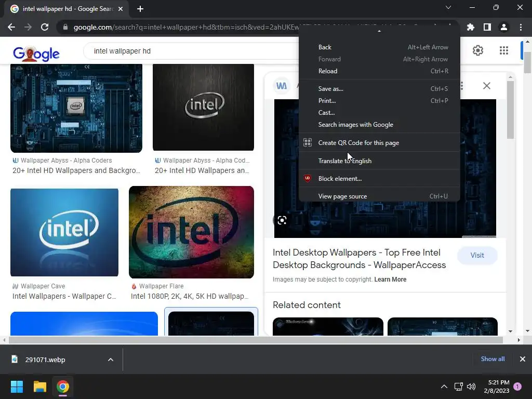Click the search box with intel wallpaper hd
The image size is (532, 399).
191,51
